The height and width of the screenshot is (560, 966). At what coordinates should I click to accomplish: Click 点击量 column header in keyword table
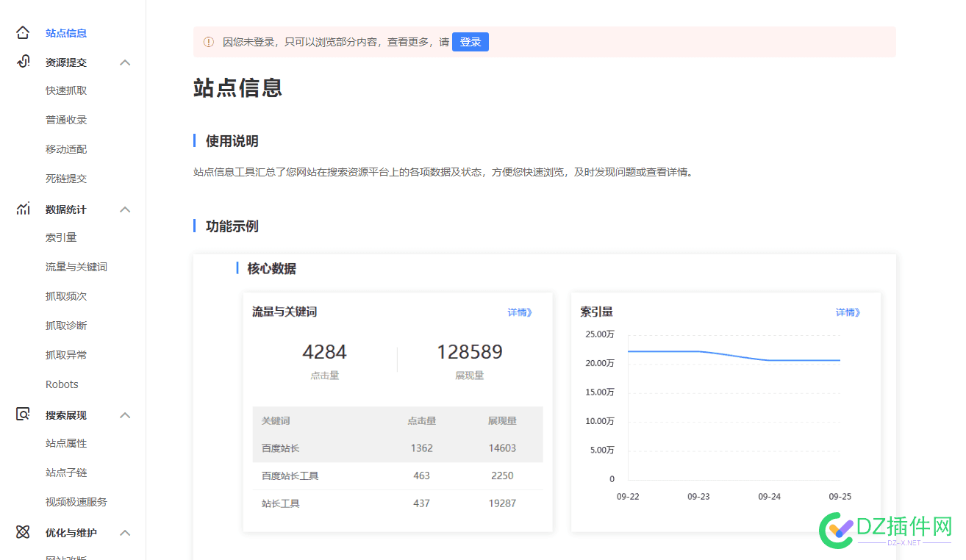[422, 421]
